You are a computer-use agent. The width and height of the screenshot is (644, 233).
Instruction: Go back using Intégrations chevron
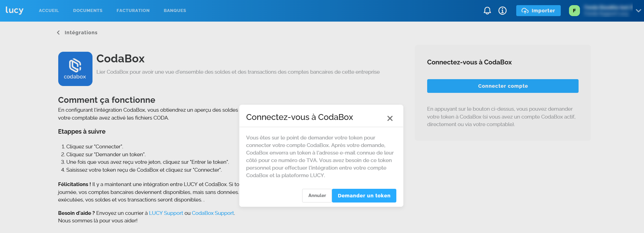[58, 33]
